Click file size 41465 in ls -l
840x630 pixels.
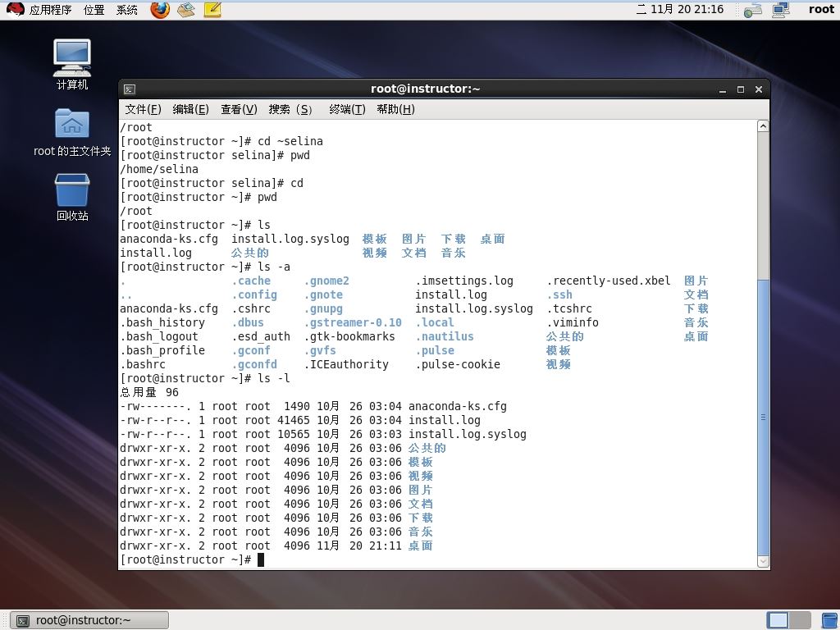[294, 420]
